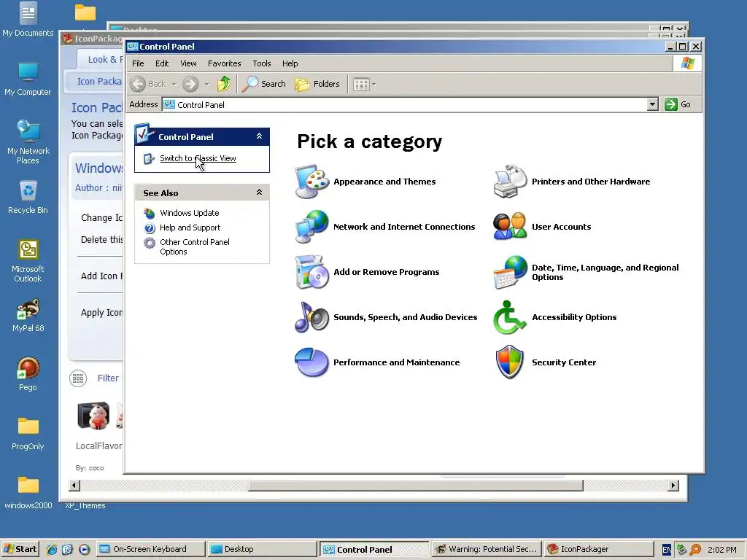Open the View menu
This screenshot has width=747, height=560.
pos(188,63)
